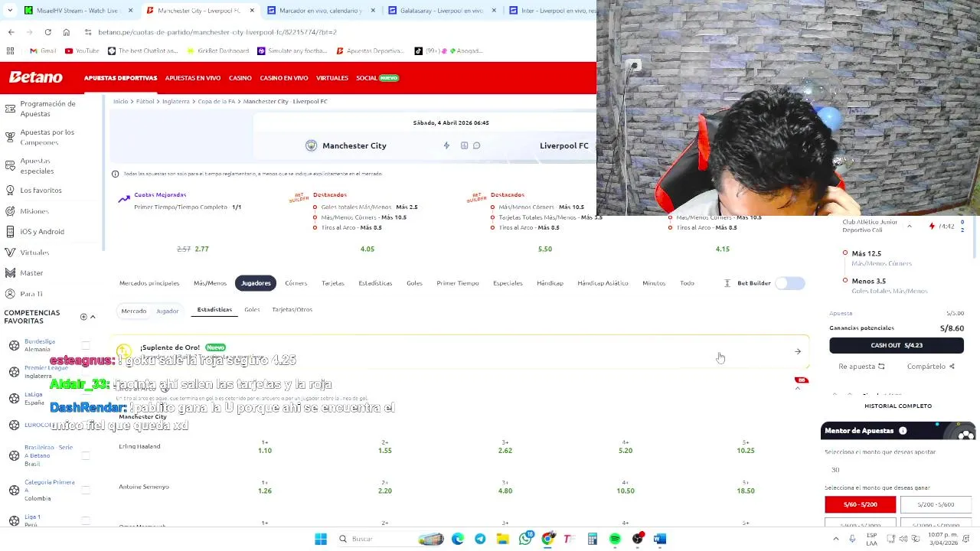This screenshot has width=980, height=551.
Task: Add competition with plus icon in Competencias Favoritas
Action: (x=83, y=317)
